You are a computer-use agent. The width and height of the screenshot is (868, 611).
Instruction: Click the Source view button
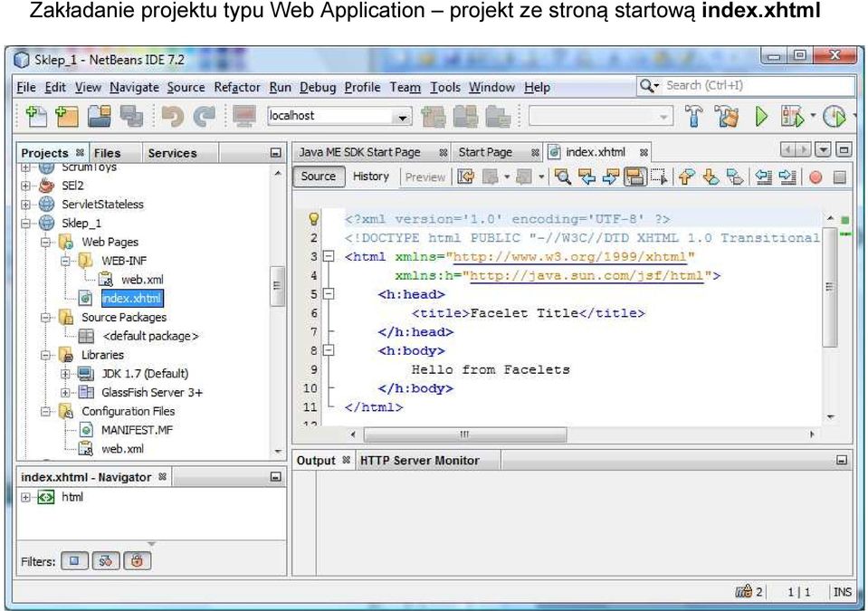point(319,177)
